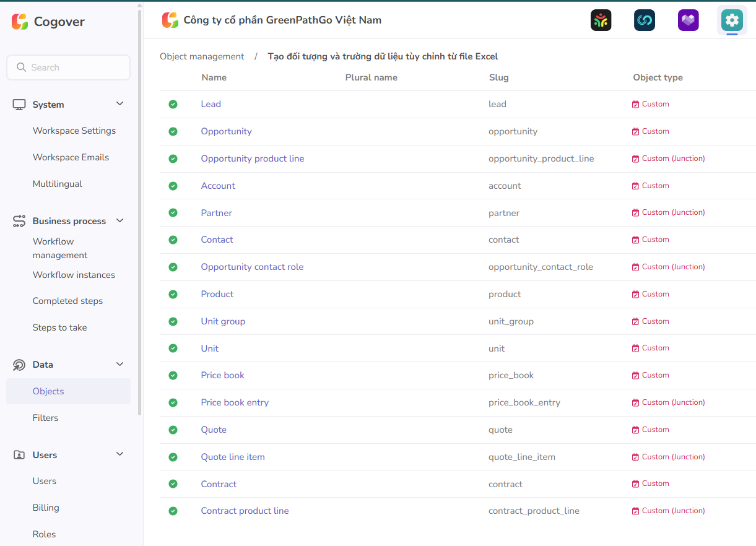This screenshot has width=756, height=546.
Task: Click Custom type icon in Lead row
Action: point(635,105)
